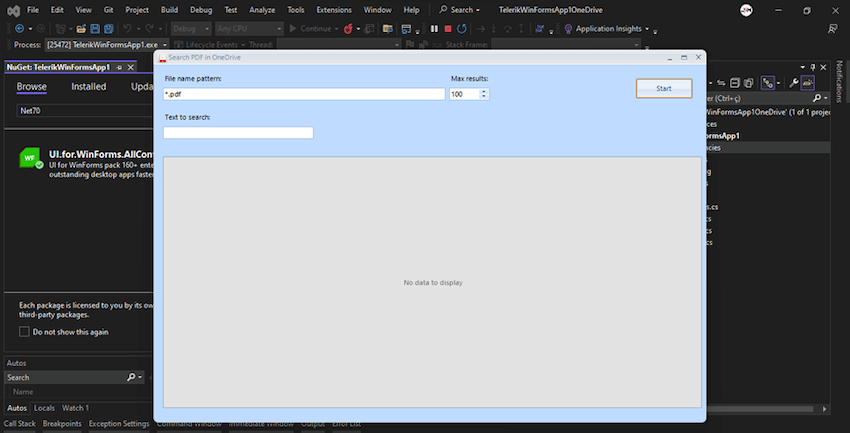The width and height of the screenshot is (850, 433).
Task: Click the Step Over icon
Action: click(507, 29)
